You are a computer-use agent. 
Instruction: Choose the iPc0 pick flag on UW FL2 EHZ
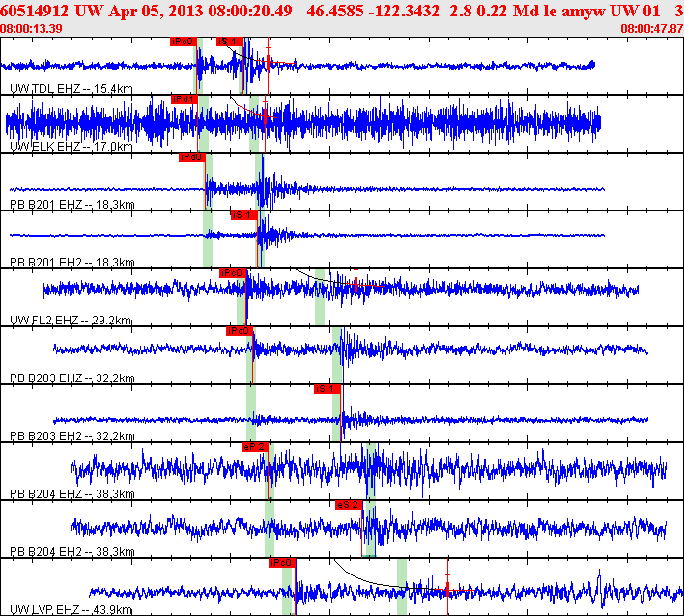[233, 273]
